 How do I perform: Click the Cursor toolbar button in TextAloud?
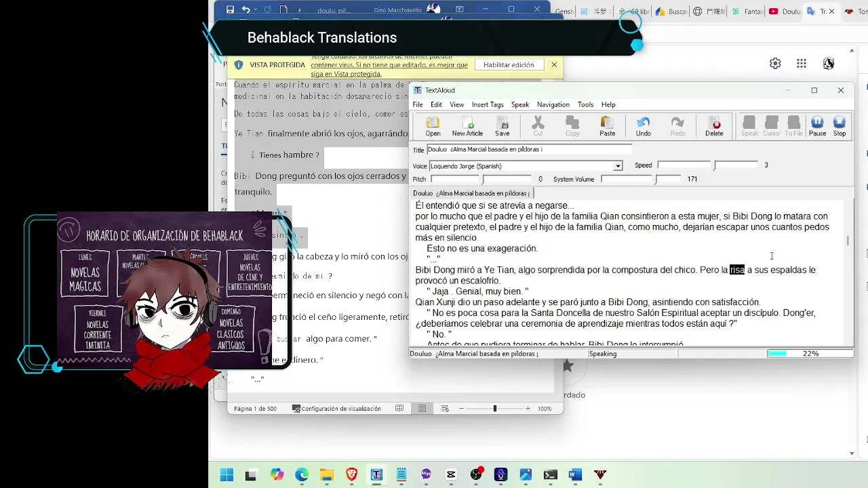[x=772, y=126]
